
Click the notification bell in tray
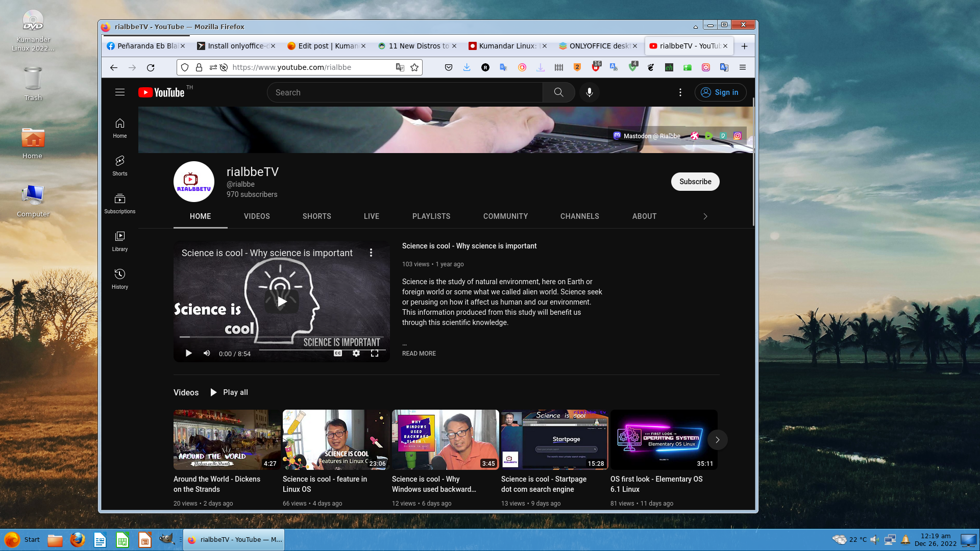tap(905, 540)
